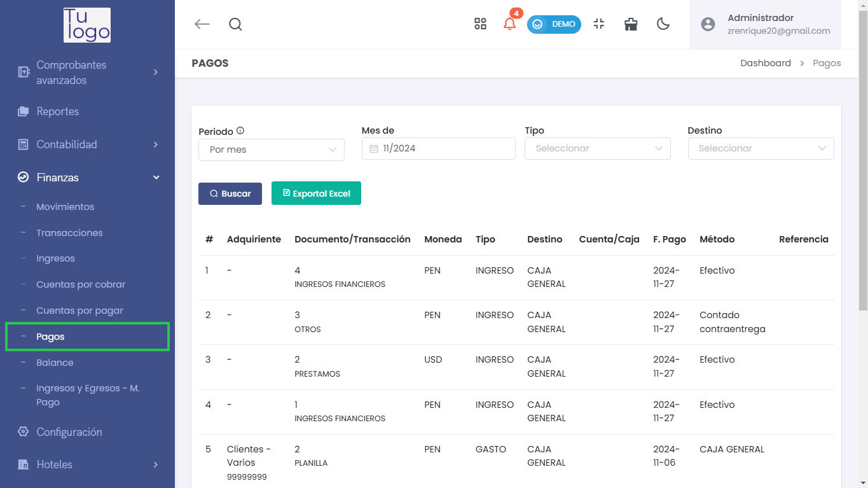Click the collapse fullscreen icon
Viewport: 868px width, 488px height.
click(598, 24)
